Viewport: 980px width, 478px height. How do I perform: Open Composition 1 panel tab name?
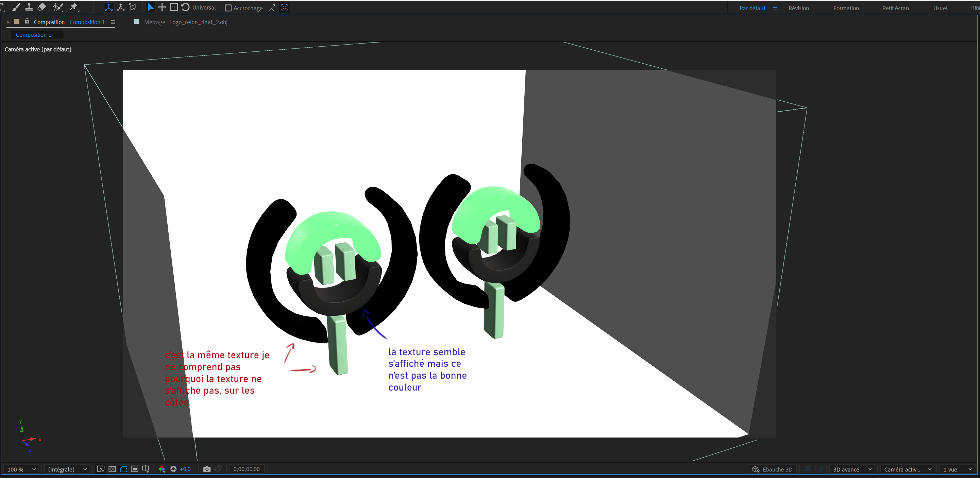pyautogui.click(x=87, y=22)
